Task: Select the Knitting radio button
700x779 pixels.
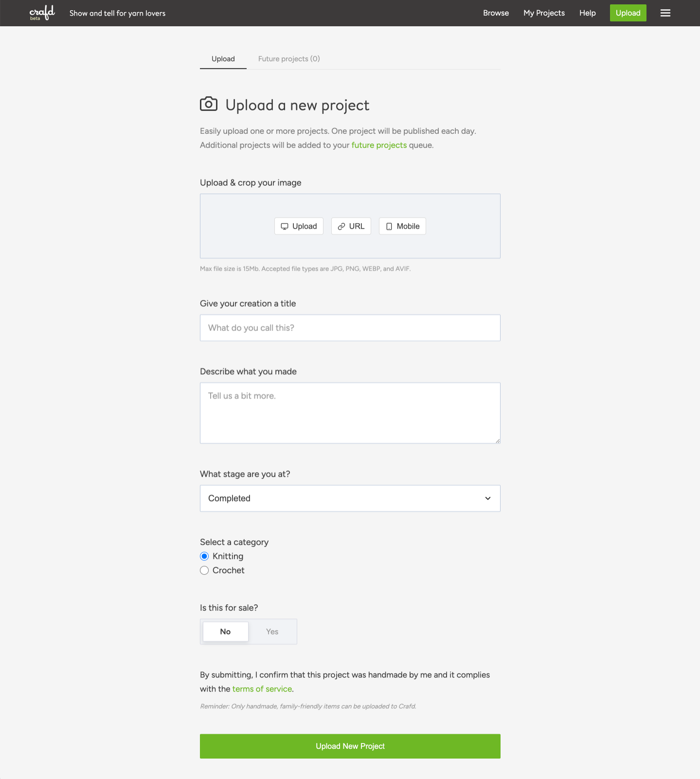Action: [204, 556]
